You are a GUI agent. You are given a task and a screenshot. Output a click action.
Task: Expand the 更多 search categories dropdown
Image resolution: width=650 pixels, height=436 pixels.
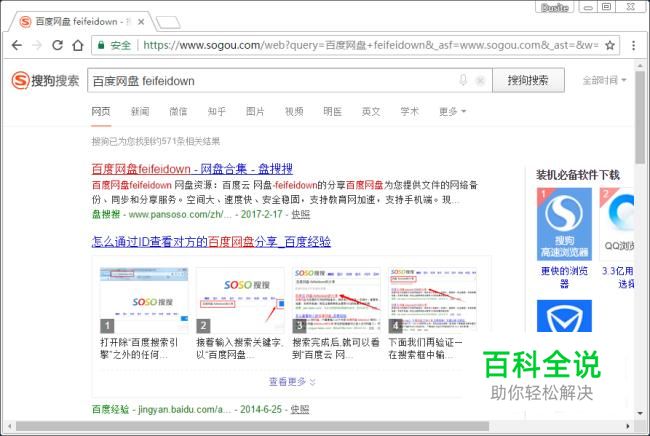[452, 111]
